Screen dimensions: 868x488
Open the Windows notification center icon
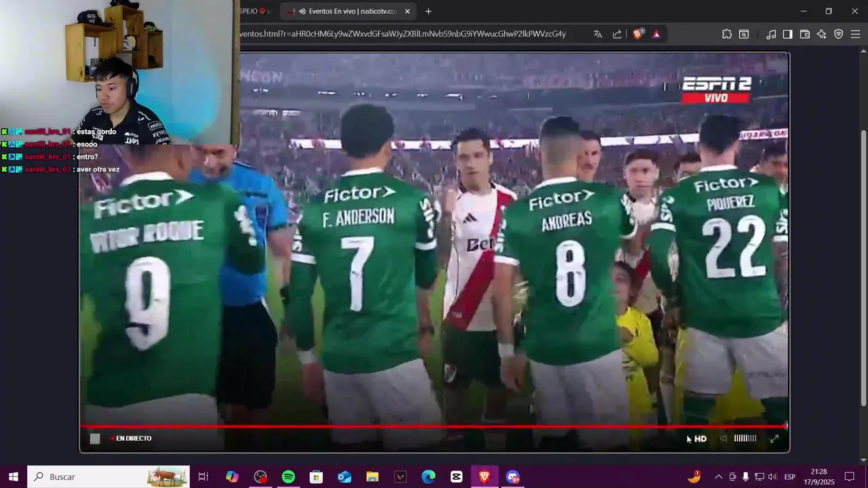pos(849,476)
